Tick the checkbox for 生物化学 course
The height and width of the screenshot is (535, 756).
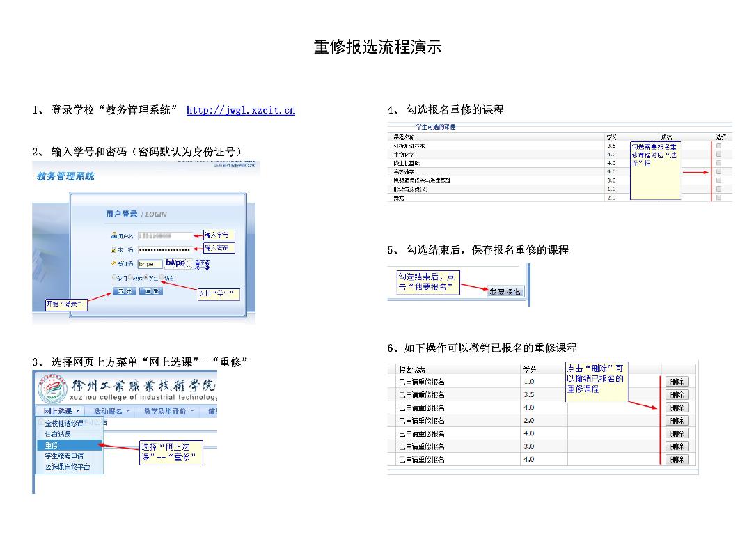[718, 155]
